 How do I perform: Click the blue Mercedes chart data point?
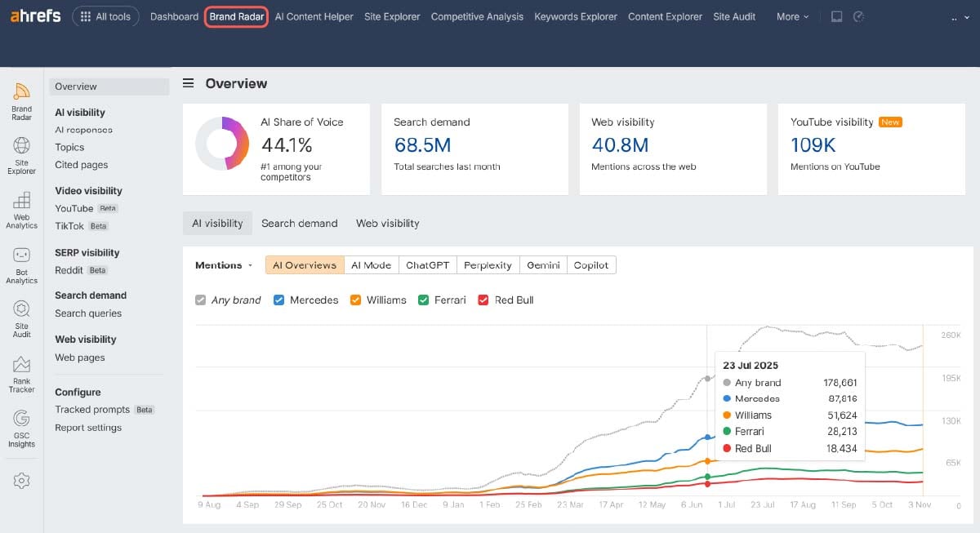coord(707,438)
